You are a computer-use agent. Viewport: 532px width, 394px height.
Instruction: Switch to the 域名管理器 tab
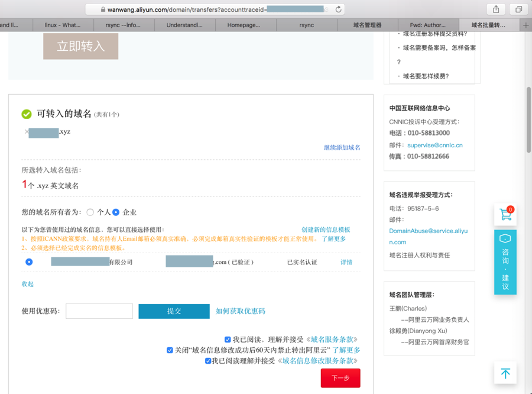point(368,25)
